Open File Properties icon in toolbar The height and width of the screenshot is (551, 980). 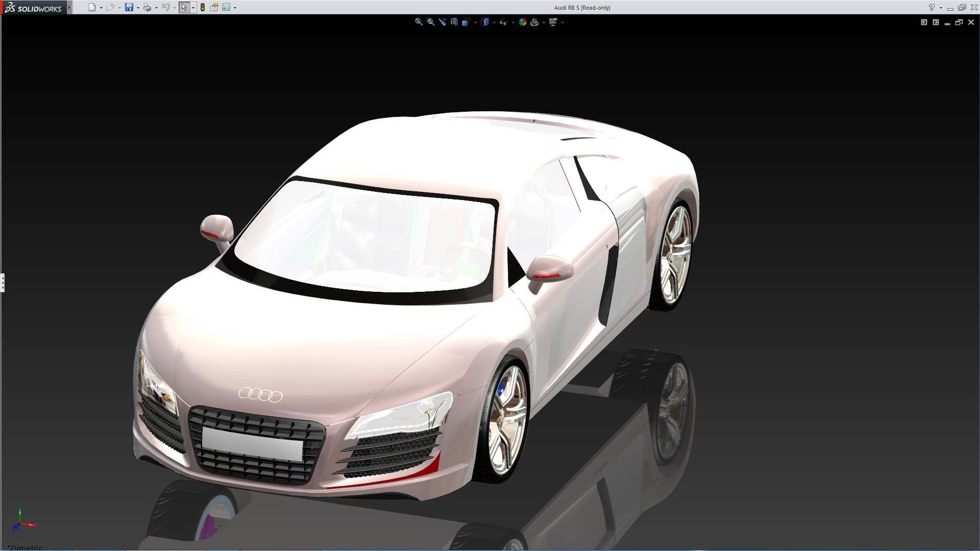[x=214, y=8]
